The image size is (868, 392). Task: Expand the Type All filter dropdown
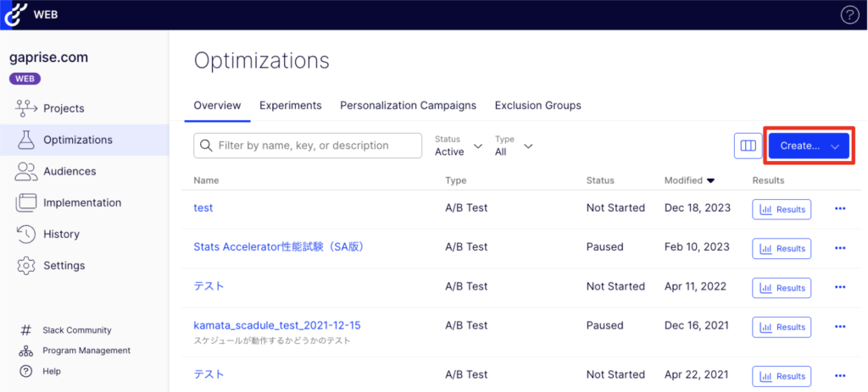click(x=514, y=146)
